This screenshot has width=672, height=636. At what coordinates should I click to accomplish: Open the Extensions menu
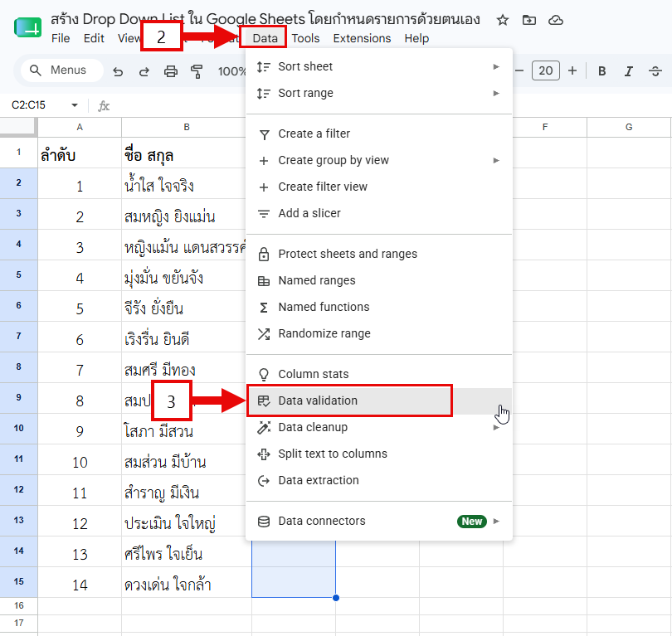[362, 38]
